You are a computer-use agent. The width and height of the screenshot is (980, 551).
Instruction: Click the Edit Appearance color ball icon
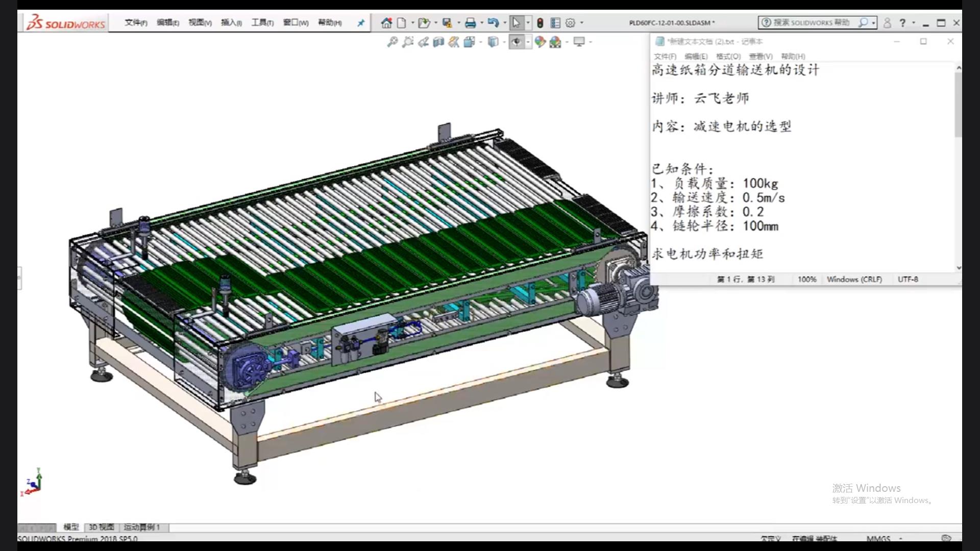[540, 42]
